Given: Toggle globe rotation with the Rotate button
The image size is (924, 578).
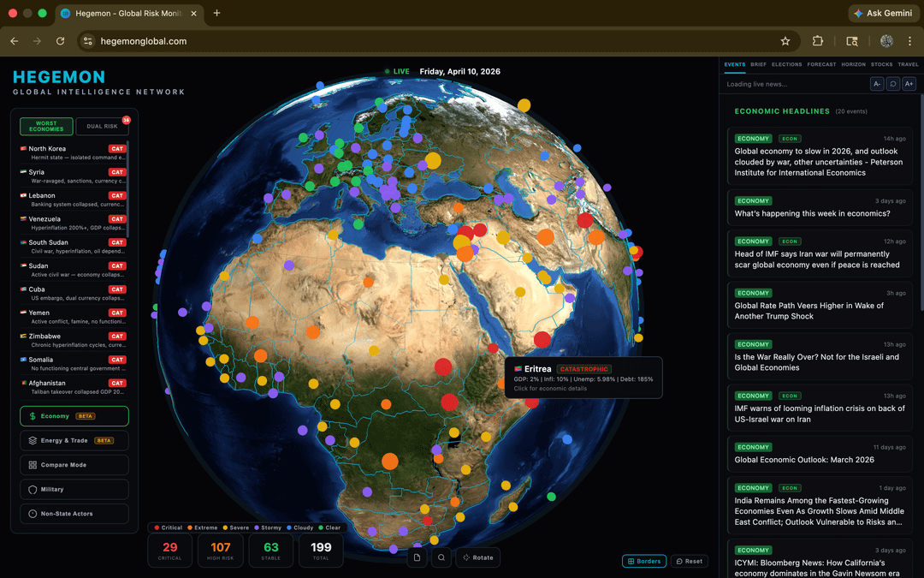Looking at the screenshot, I should 477,557.
